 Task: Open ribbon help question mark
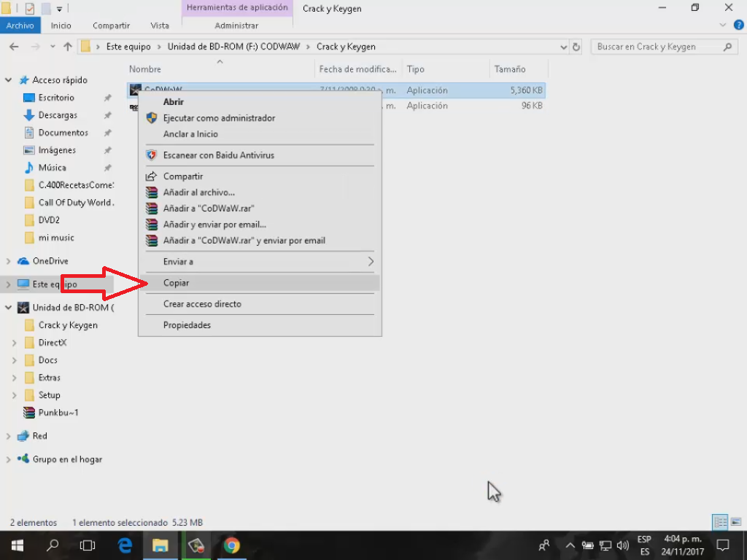click(x=738, y=26)
